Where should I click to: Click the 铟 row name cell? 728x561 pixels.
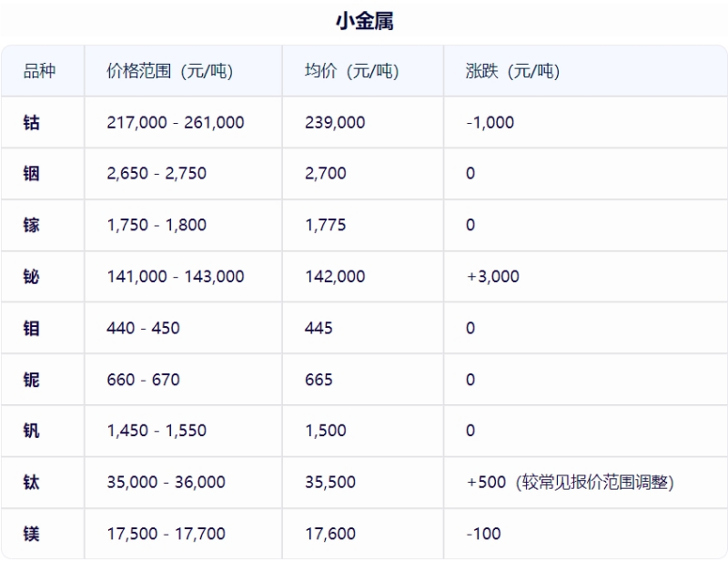pos(32,173)
